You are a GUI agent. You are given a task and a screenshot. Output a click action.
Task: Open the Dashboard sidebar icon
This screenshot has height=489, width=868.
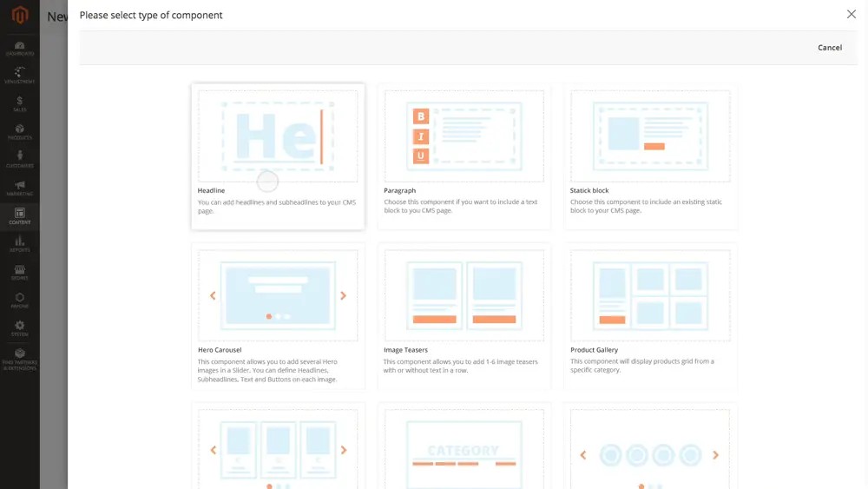20,49
